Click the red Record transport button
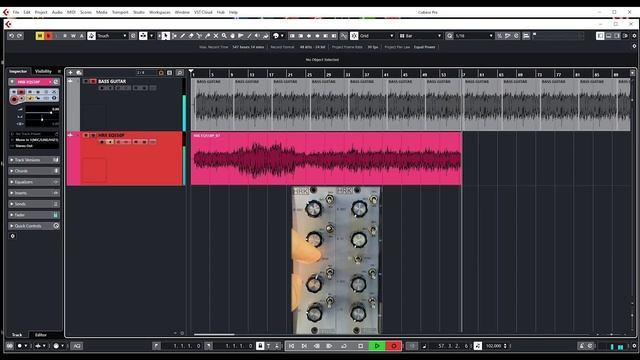640x360 pixels. pyautogui.click(x=393, y=346)
